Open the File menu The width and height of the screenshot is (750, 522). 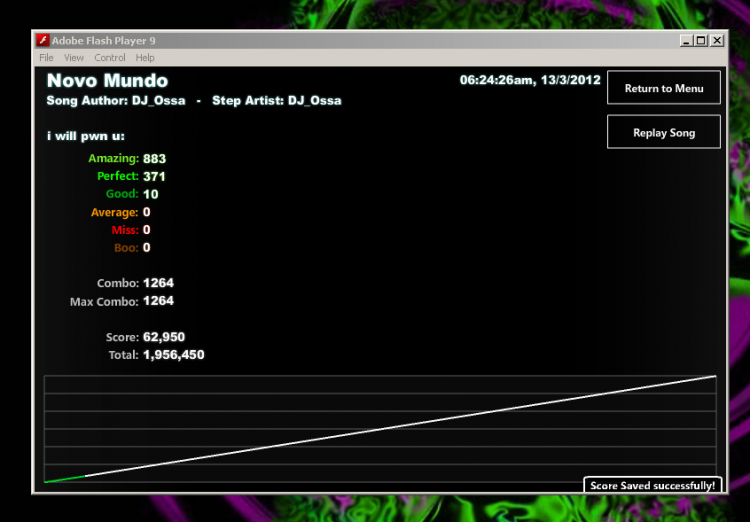coord(46,58)
